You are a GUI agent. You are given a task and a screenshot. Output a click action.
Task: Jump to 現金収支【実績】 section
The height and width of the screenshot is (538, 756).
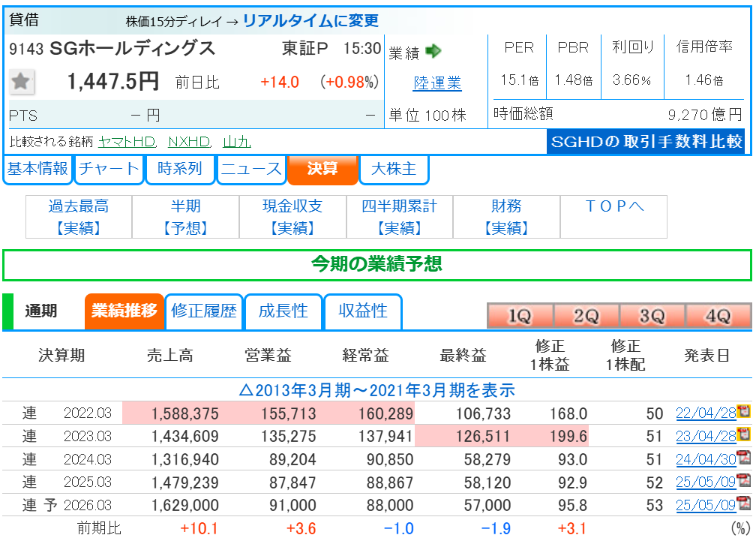coord(292,217)
